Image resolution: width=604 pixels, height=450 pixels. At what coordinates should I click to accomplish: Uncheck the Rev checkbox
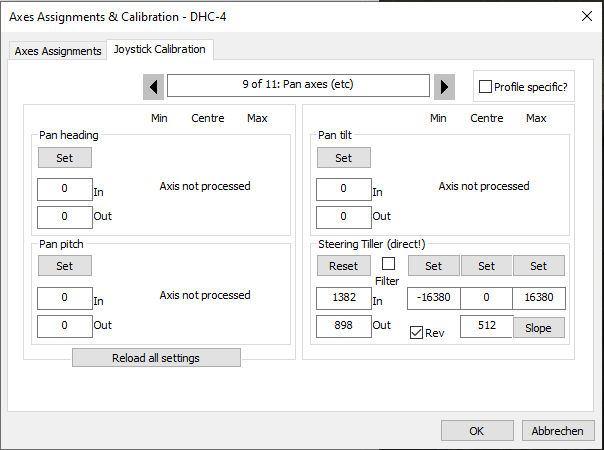(x=416, y=333)
